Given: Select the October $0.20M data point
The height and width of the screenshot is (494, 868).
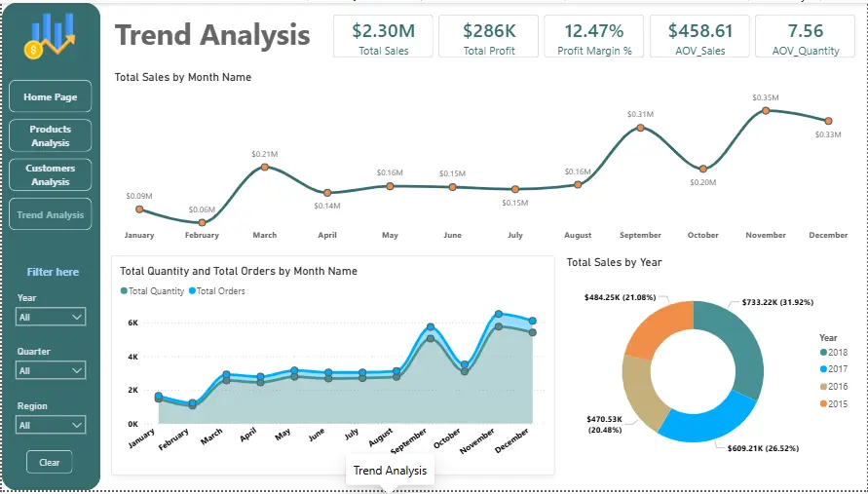Looking at the screenshot, I should 703,169.
